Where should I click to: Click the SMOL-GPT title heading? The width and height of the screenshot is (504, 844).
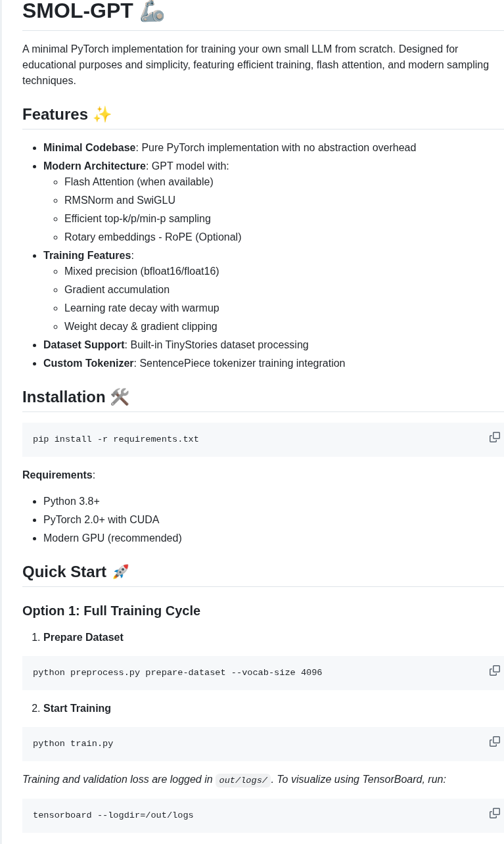[x=78, y=11]
